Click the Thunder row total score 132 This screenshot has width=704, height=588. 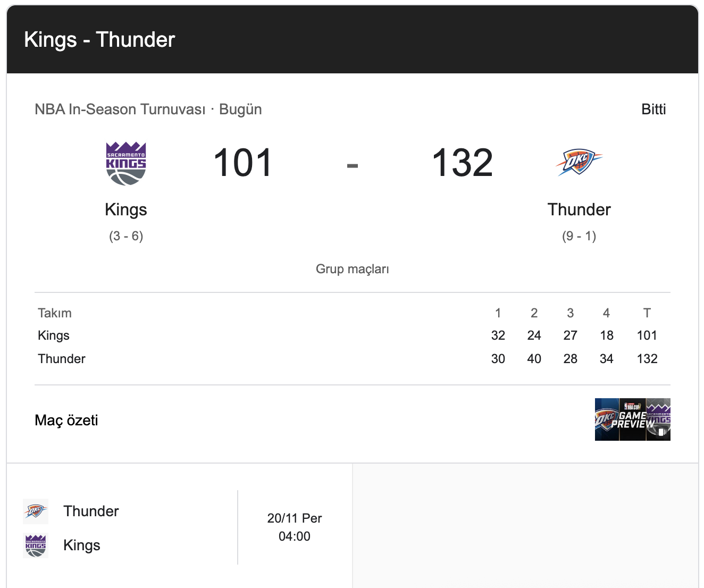(x=647, y=358)
